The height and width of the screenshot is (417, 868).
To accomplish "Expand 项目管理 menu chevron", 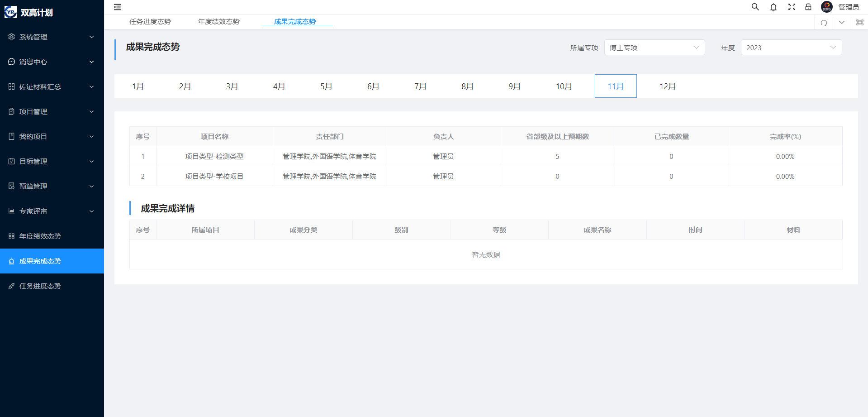I will pyautogui.click(x=92, y=111).
